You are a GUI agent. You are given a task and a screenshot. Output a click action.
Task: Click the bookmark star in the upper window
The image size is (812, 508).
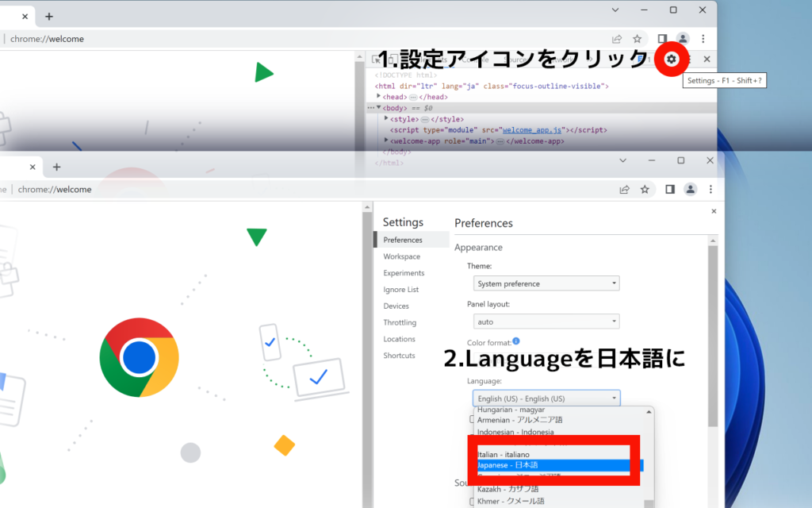coord(638,39)
